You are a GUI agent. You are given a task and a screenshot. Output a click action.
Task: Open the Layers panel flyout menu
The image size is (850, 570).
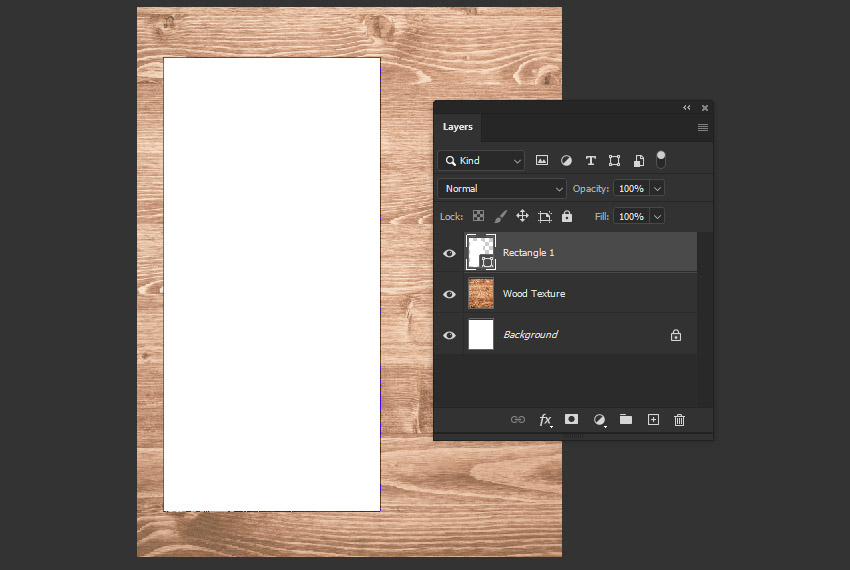[703, 127]
